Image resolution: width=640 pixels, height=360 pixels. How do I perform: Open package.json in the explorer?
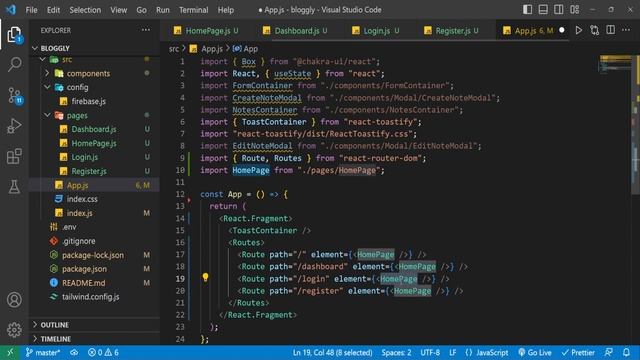click(x=84, y=269)
